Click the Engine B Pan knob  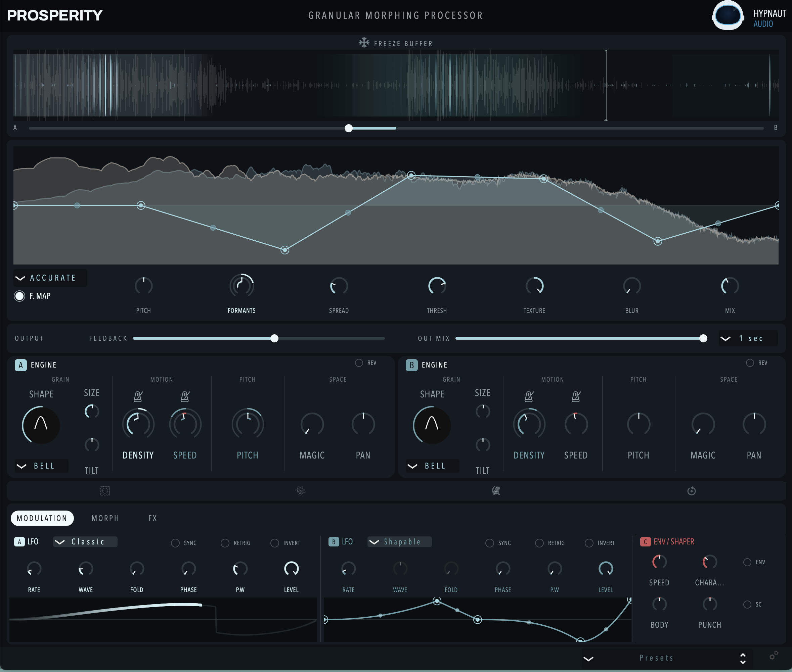pyautogui.click(x=754, y=424)
